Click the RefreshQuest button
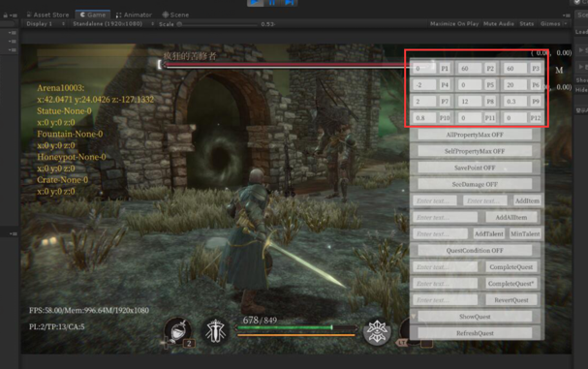588x369 pixels. (475, 333)
